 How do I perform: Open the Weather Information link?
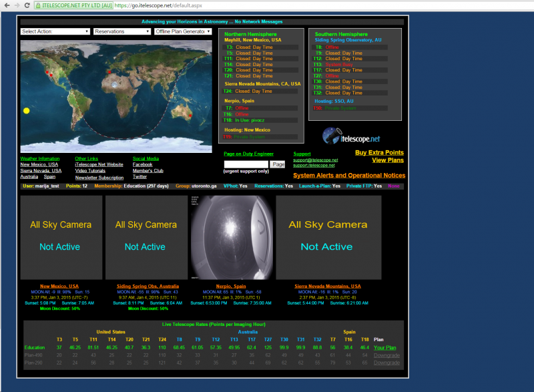(x=40, y=159)
